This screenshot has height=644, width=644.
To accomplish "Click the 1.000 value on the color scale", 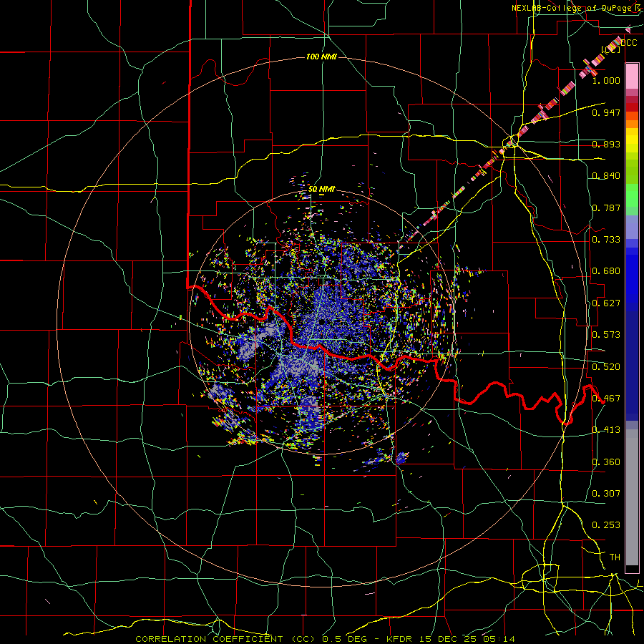I will (606, 80).
